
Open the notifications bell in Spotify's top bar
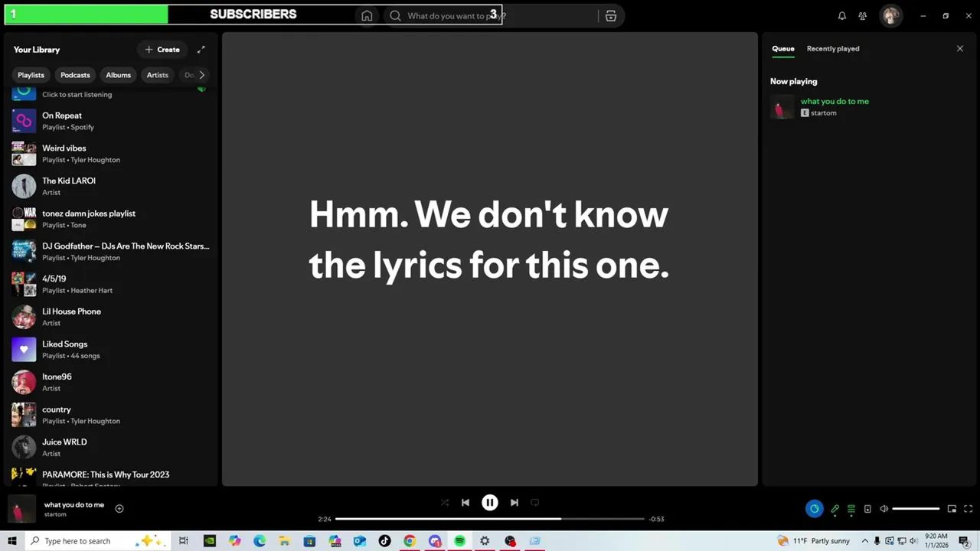[x=842, y=16]
